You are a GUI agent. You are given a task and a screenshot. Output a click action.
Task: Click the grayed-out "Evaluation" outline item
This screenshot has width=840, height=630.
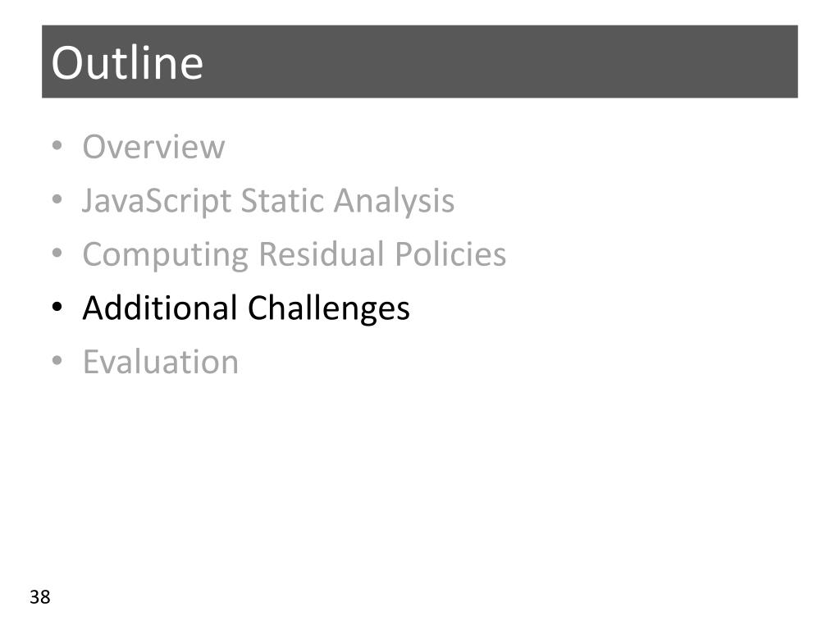coord(161,362)
